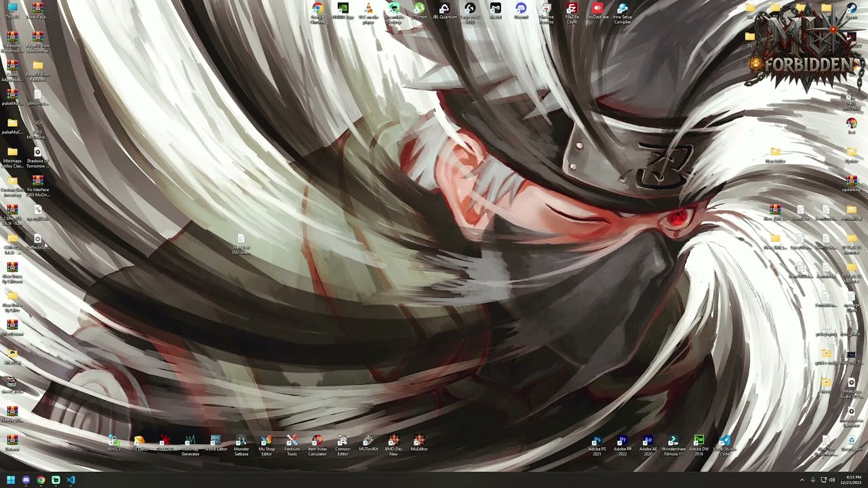This screenshot has width=868, height=488.
Task: Open the MUToolKit shortcut
Action: click(x=368, y=444)
